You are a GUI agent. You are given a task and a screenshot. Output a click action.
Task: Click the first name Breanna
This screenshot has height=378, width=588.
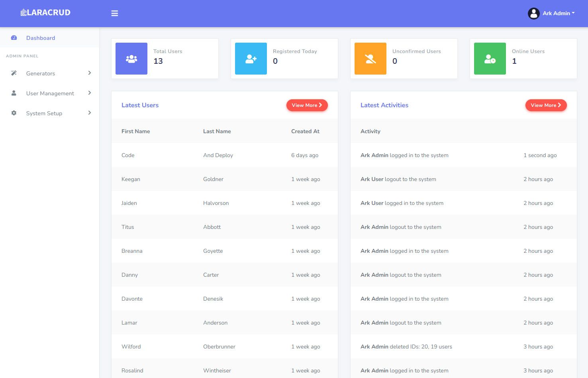[132, 251]
